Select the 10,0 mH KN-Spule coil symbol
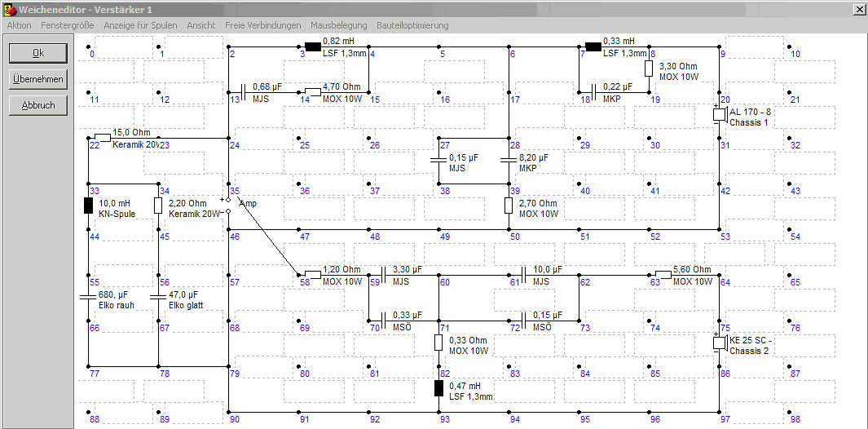 click(88, 206)
